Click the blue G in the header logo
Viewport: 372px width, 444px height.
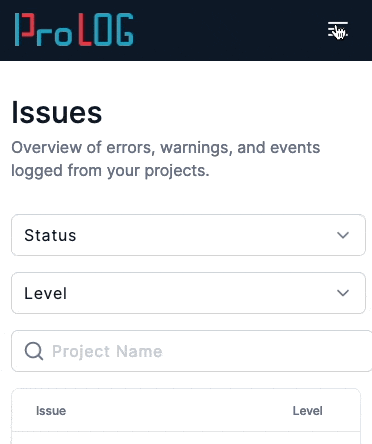(x=125, y=30)
